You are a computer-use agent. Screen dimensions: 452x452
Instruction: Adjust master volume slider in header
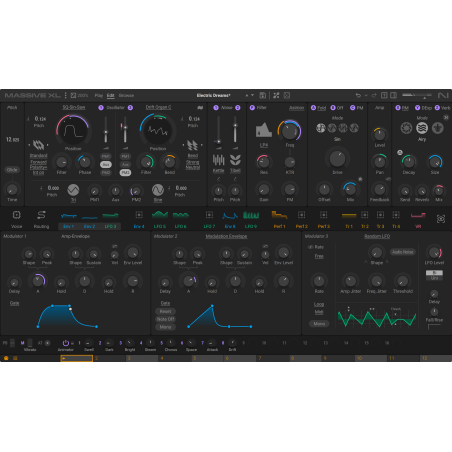[417, 96]
